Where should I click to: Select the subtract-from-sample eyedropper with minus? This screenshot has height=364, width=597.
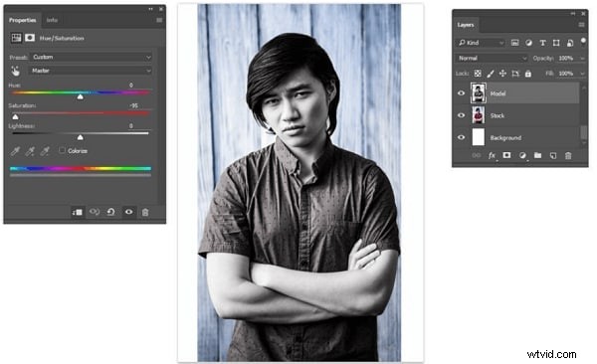[x=45, y=151]
